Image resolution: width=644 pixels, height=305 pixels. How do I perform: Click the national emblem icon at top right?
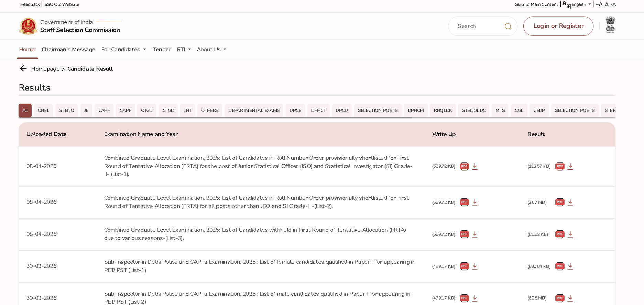610,25
